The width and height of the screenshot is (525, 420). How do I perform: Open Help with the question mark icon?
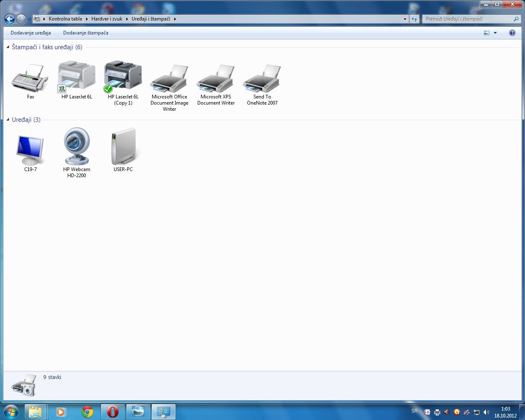512,33
